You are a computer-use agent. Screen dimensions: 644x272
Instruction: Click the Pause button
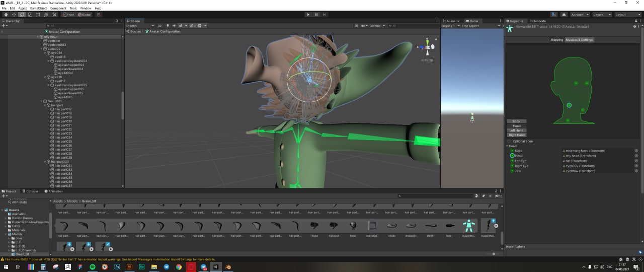pyautogui.click(x=316, y=15)
